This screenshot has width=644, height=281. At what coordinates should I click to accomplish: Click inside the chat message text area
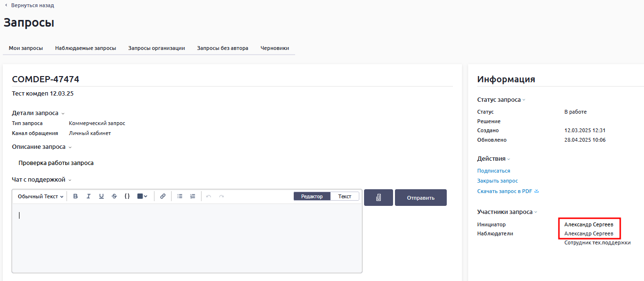click(x=187, y=238)
